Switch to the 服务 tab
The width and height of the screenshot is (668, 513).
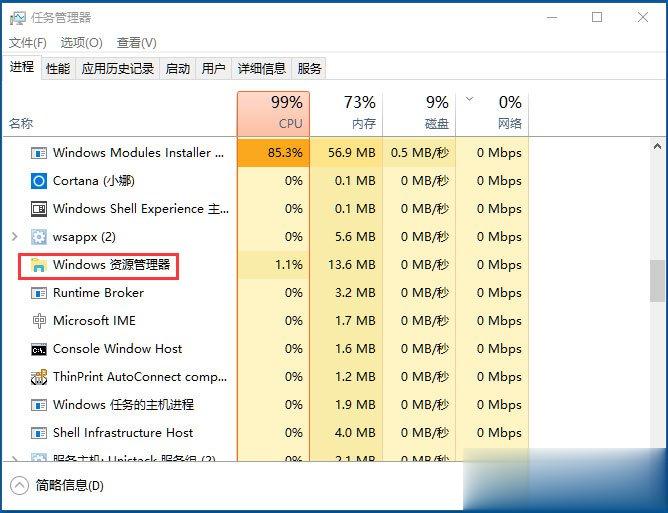click(x=309, y=68)
